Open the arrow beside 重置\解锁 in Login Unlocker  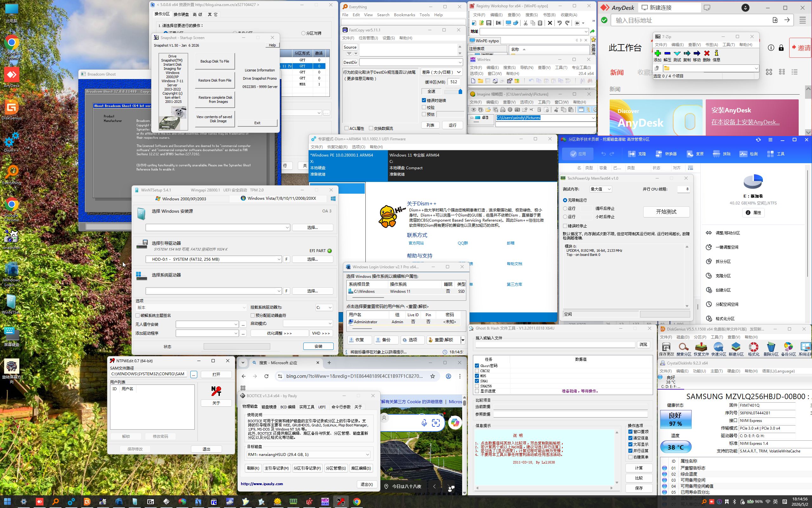pos(463,340)
